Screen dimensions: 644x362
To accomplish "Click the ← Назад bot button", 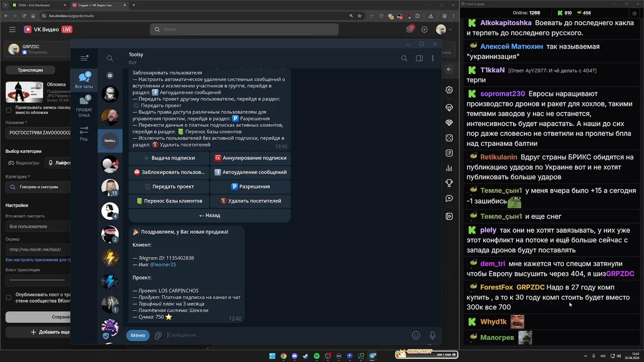I will pyautogui.click(x=209, y=215).
